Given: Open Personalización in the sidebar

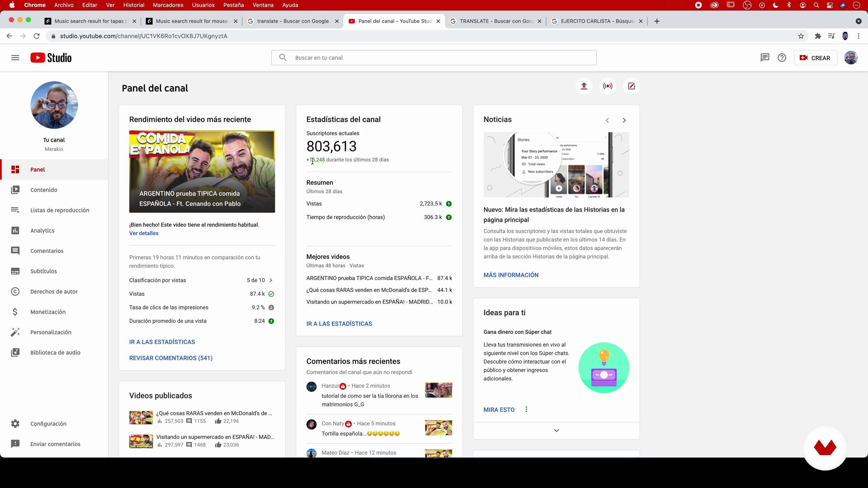Looking at the screenshot, I should pyautogui.click(x=54, y=332).
